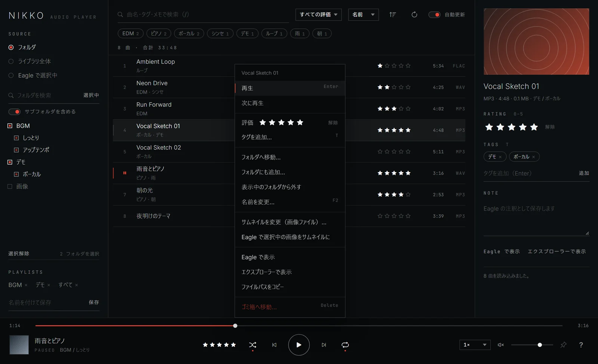Screen dimensions: 598x364
Task: Set five-star rating in details panel
Action: point(534,127)
